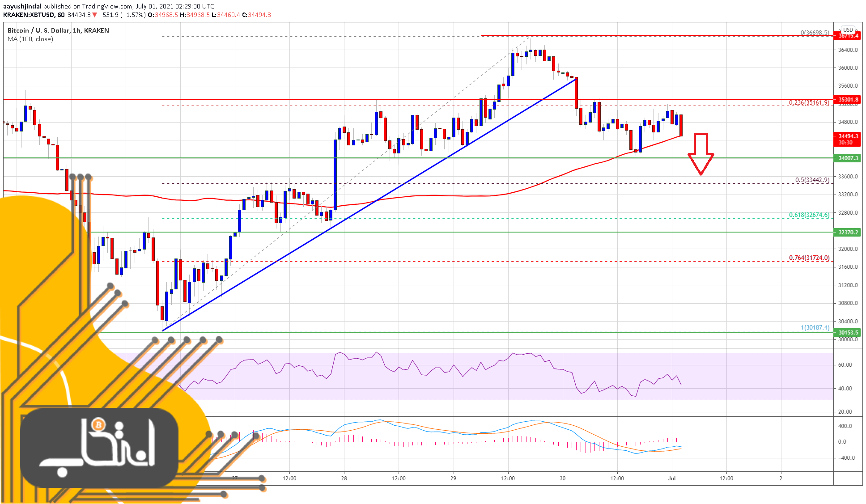Screen dimensions: 866x504
Task: Click the 32800.0 price axis value
Action: point(848,213)
